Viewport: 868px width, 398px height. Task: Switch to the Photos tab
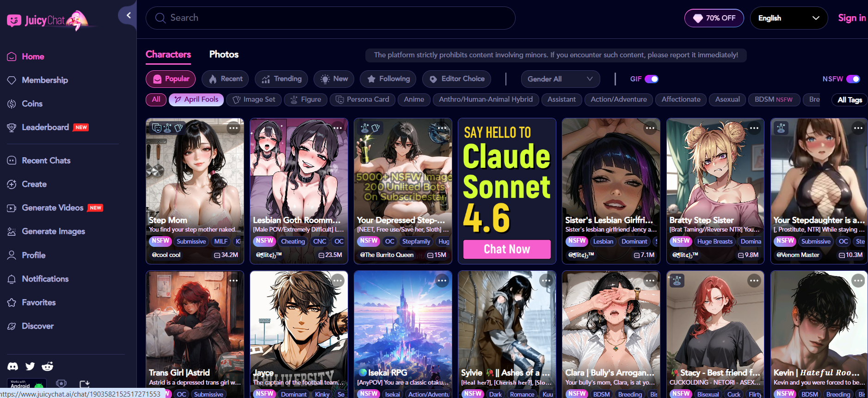[x=224, y=55]
